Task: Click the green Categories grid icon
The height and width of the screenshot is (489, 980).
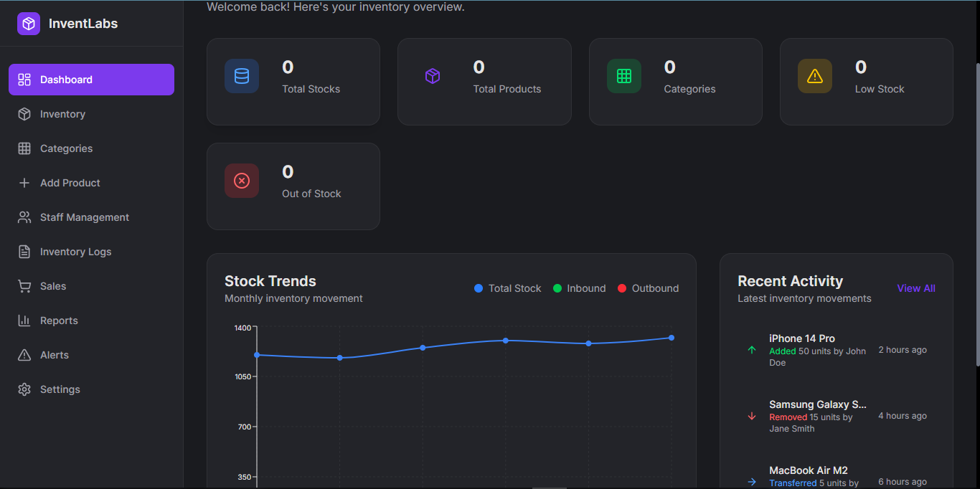Action: point(623,76)
